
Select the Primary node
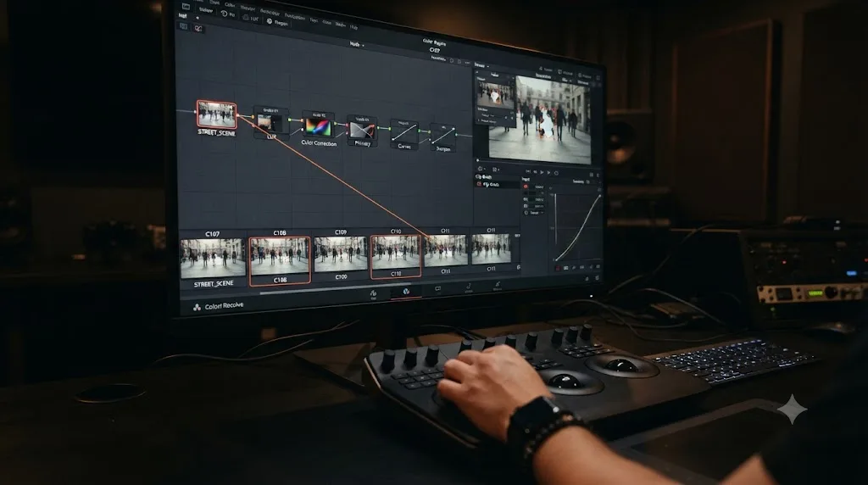click(362, 130)
